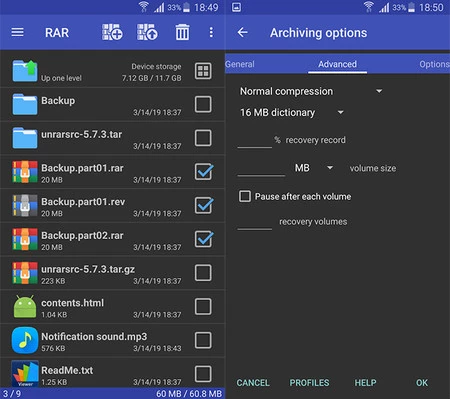The height and width of the screenshot is (399, 450).
Task: Tap the RAR app title
Action: pos(57,33)
